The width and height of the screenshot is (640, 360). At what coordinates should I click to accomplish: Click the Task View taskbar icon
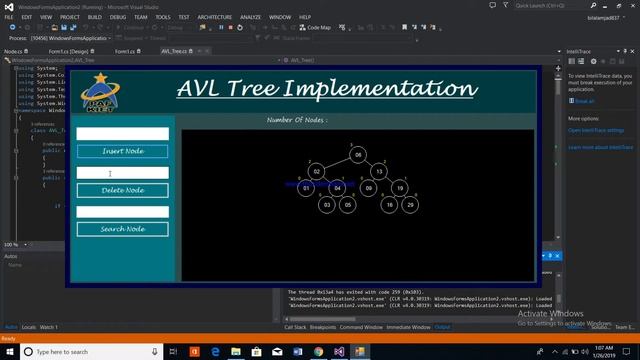click(x=173, y=351)
